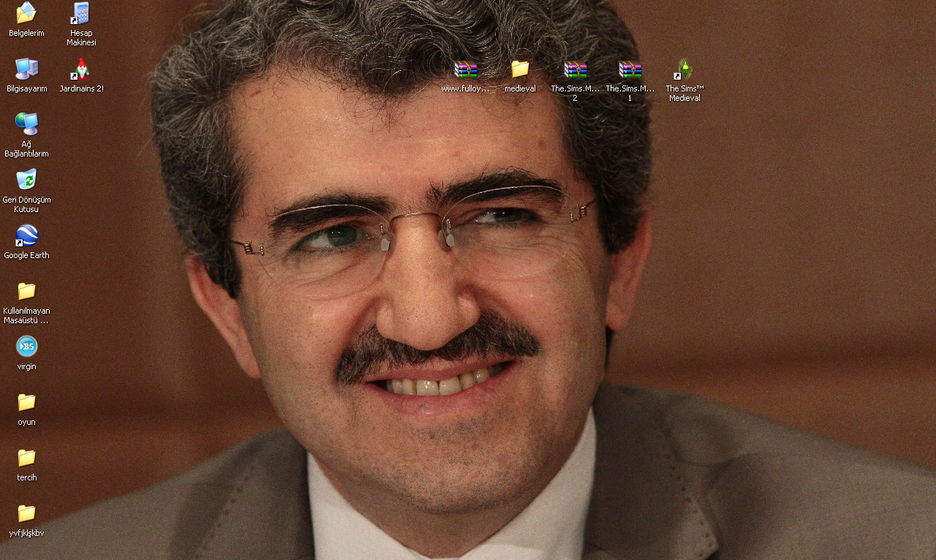This screenshot has height=560, width=936.
Task: Click the 'Hesap Makinesi' label text
Action: click(81, 38)
